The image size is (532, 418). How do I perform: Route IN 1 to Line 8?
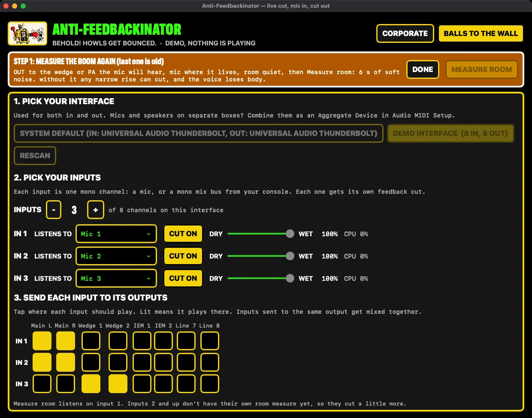click(x=210, y=341)
